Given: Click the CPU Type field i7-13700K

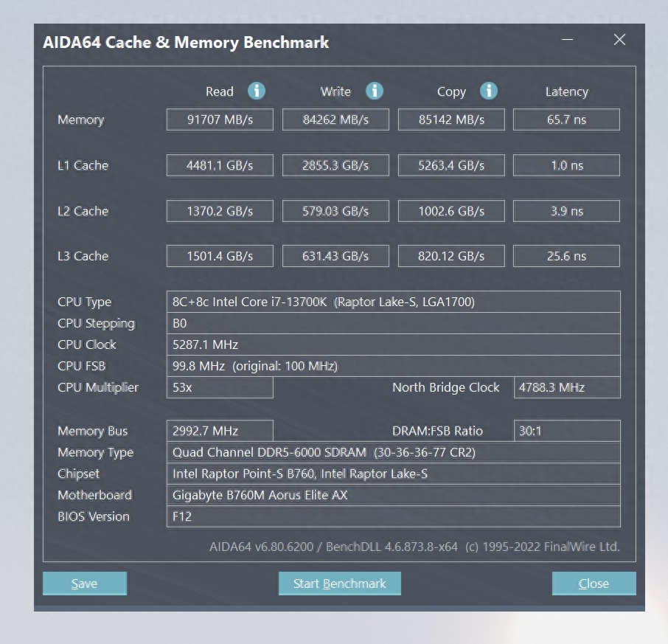Looking at the screenshot, I should [394, 302].
